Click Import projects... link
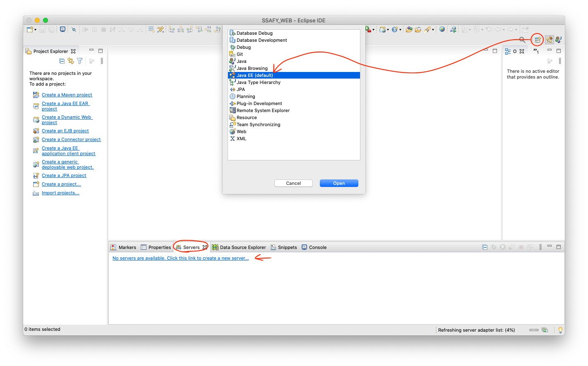Screen dimensions: 588x366 point(60,193)
